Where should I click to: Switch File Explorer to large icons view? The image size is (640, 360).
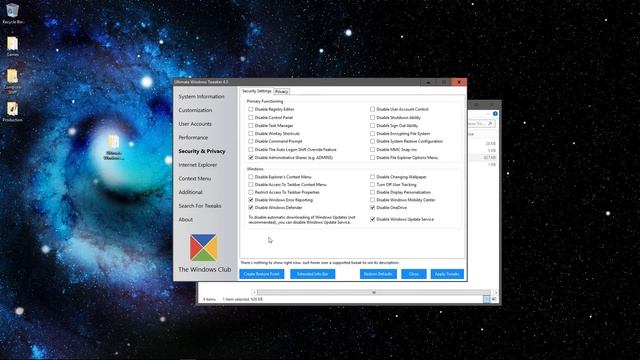point(494,299)
